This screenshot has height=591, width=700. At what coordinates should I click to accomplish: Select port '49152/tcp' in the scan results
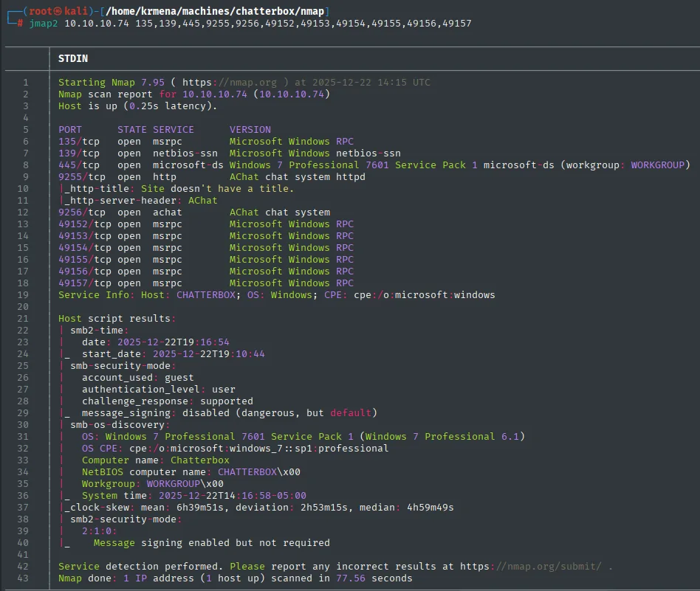[85, 224]
